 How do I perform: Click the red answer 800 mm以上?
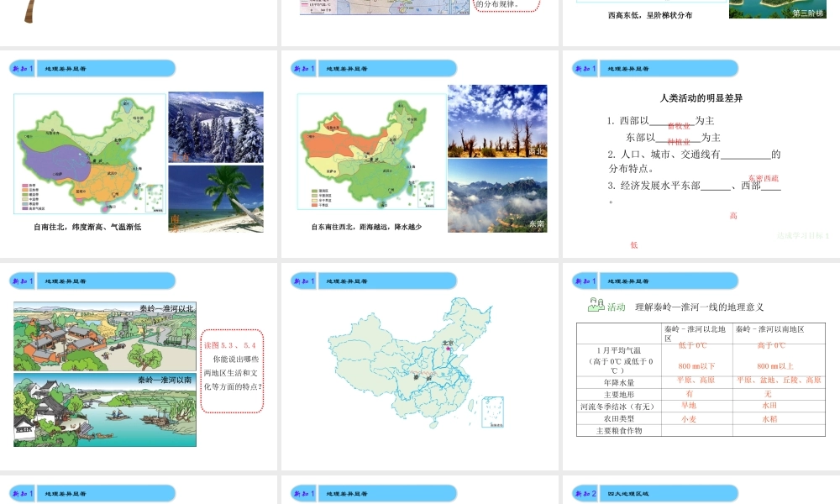pyautogui.click(x=775, y=366)
